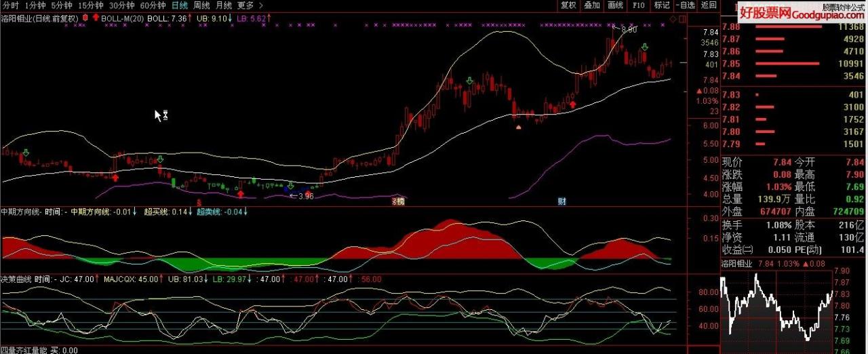Click the intraday mini chart thumbnail
This screenshot has height=354, width=868.
click(x=777, y=311)
